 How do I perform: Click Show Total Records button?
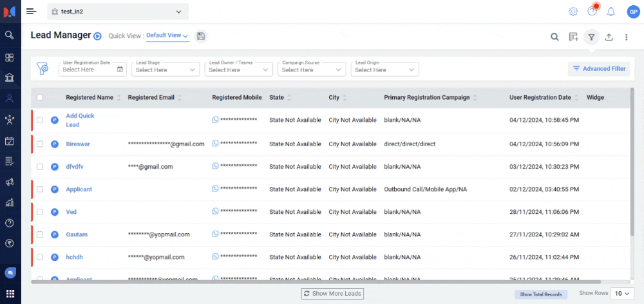click(x=541, y=294)
